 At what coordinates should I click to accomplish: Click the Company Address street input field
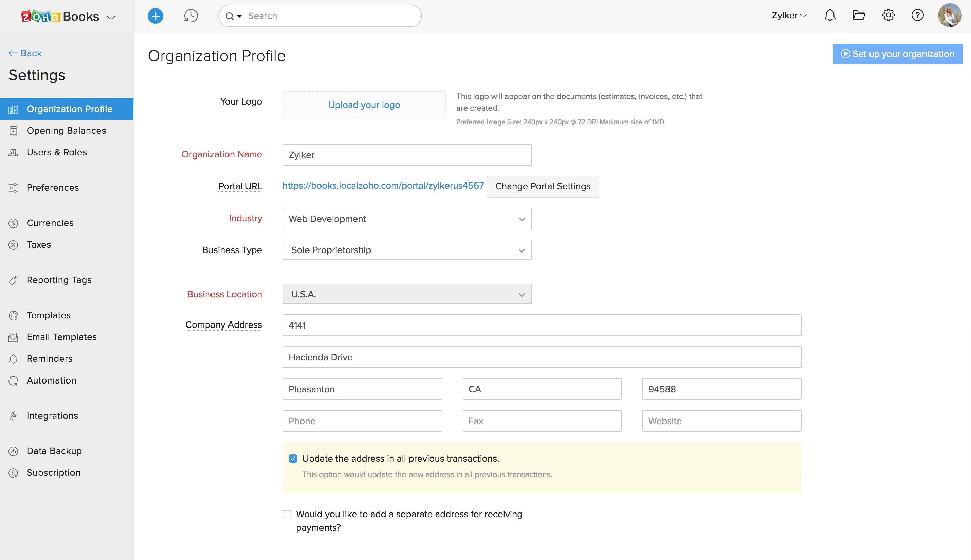(542, 325)
